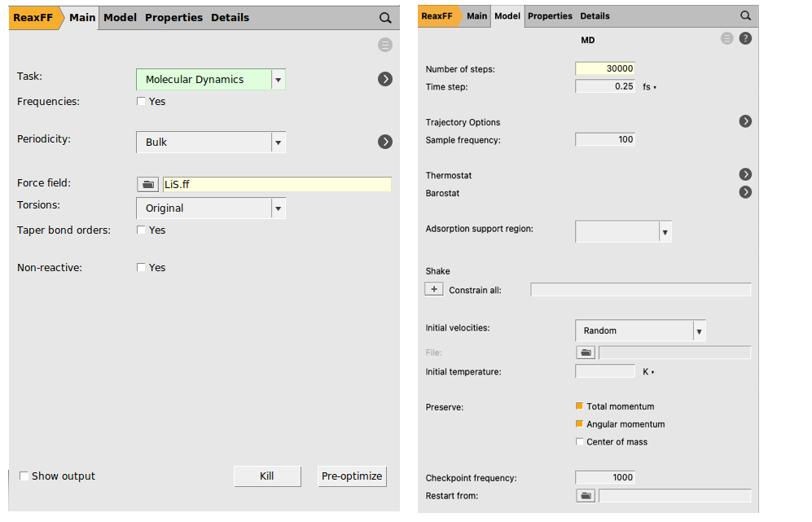Enable Frequencies Yes checkbox

142,102
